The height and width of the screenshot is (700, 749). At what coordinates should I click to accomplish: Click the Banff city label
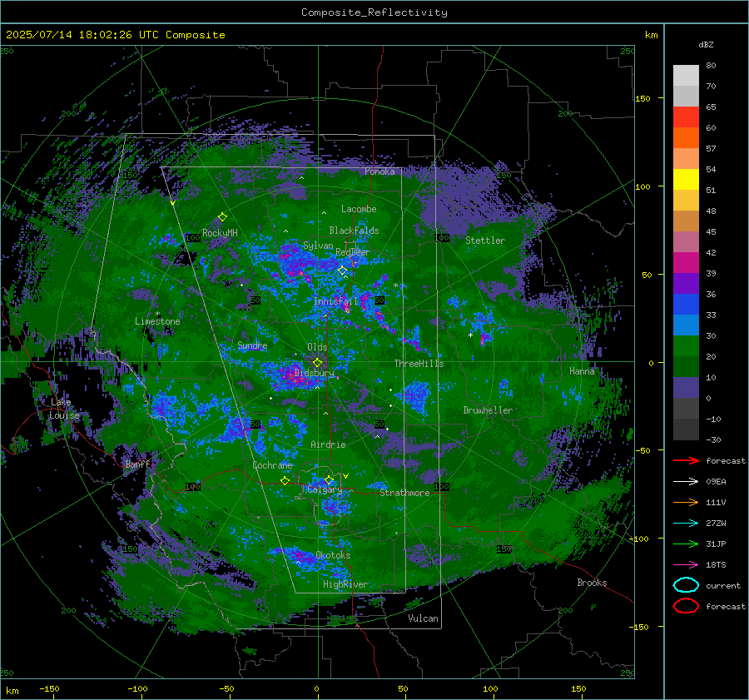tap(137, 464)
